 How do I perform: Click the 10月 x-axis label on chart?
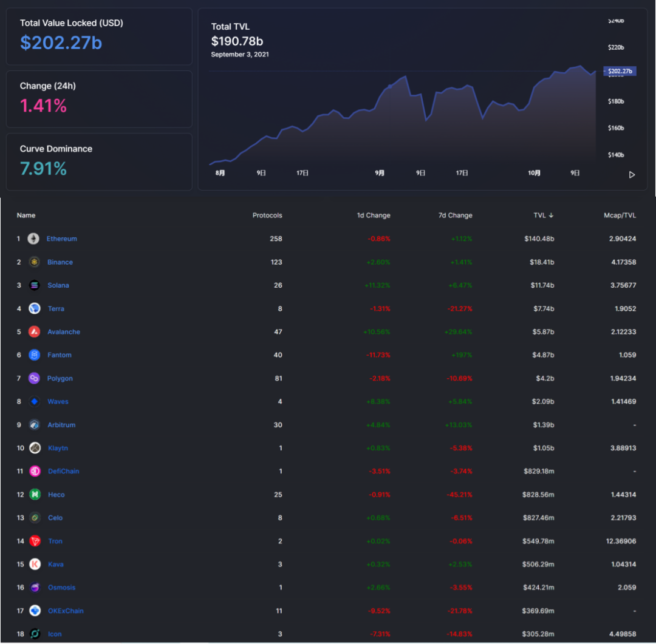point(534,173)
